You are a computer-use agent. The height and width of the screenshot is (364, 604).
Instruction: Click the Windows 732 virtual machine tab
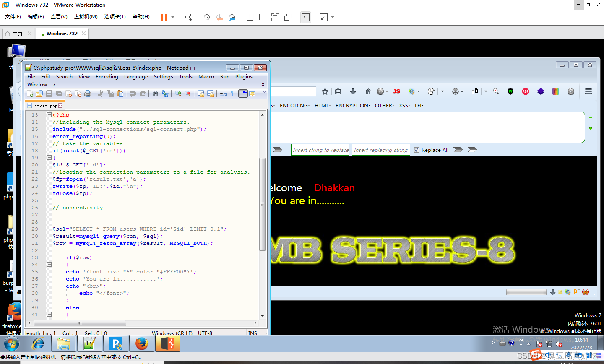(x=62, y=33)
